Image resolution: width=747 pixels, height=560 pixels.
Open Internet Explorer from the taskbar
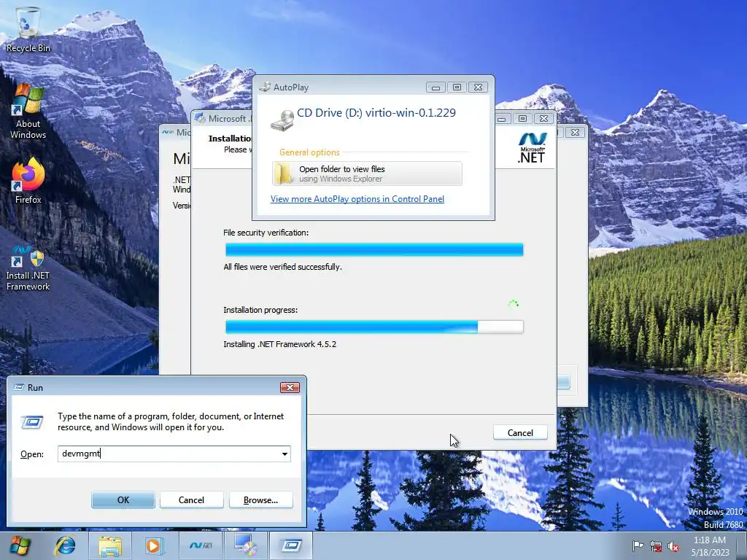65,545
